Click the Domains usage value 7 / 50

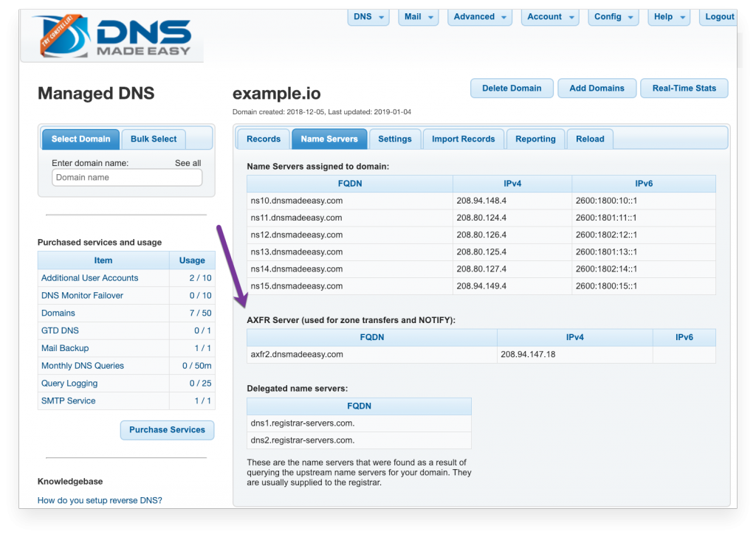coord(200,313)
